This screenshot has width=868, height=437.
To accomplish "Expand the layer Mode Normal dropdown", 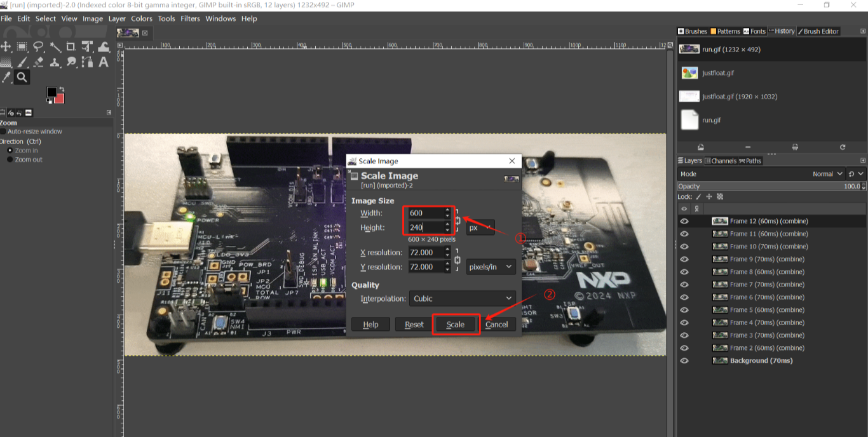I will [x=828, y=174].
